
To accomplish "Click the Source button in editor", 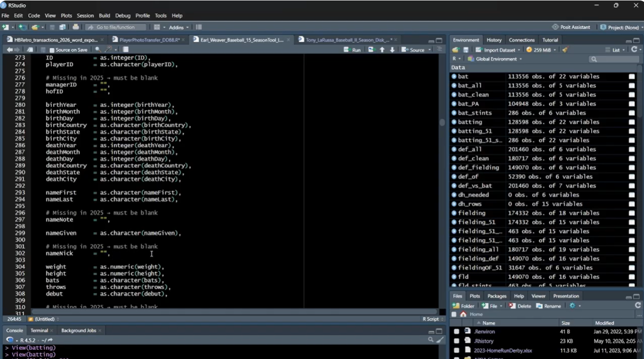I will 414,50.
